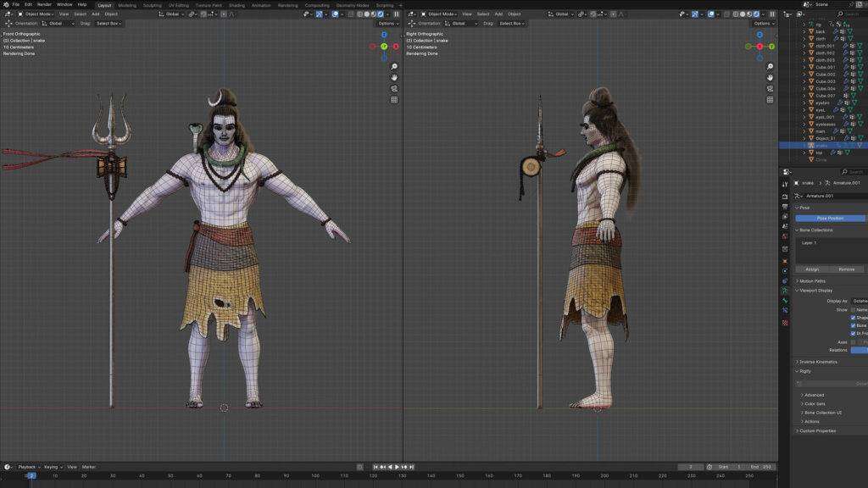This screenshot has width=868, height=488.
Task: Open the Object Data armature properties tab
Action: coord(785,291)
